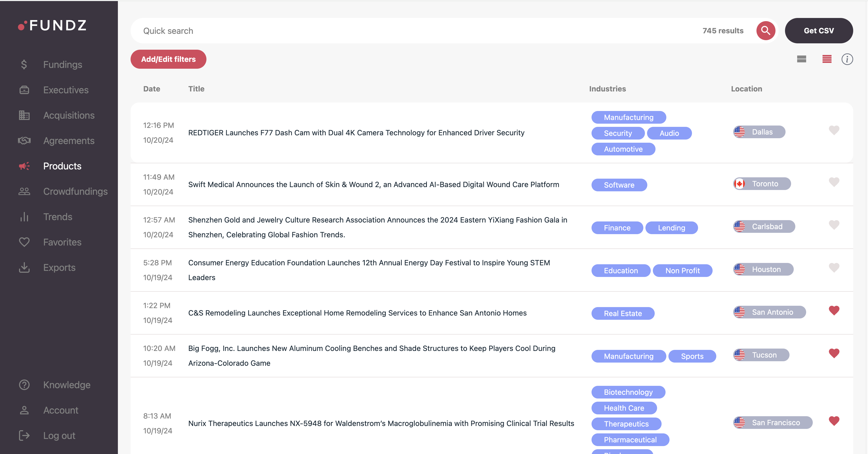Click the Date column header

(152, 89)
